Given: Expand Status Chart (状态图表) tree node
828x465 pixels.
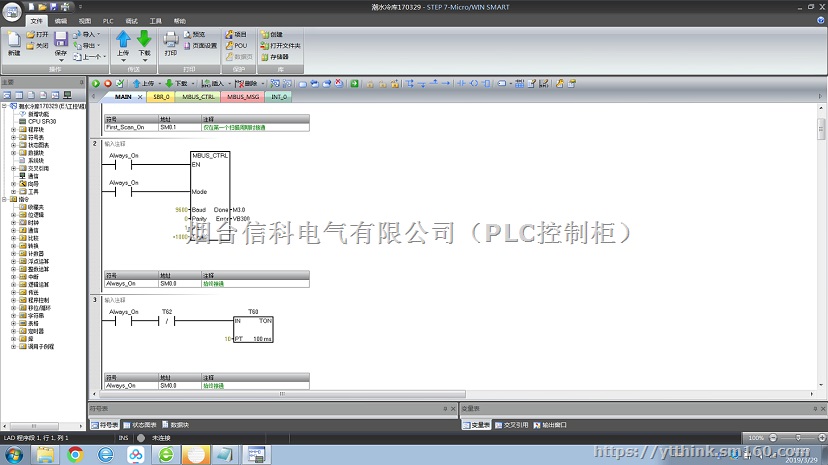Looking at the screenshot, I should [x=13, y=145].
